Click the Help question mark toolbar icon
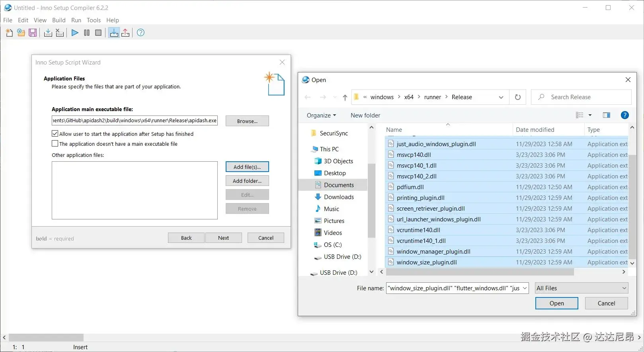 coord(141,33)
